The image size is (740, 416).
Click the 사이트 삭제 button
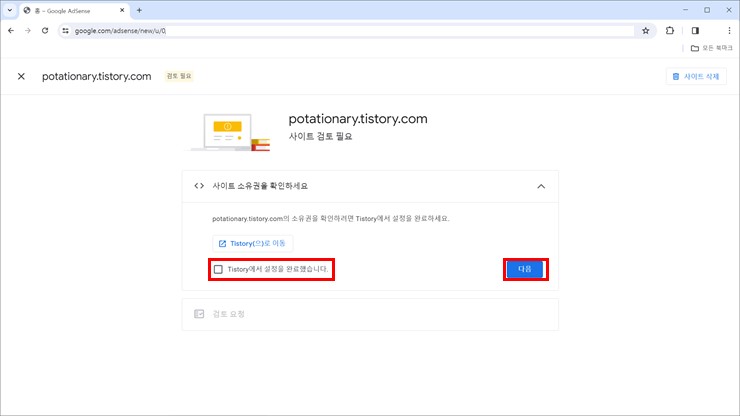[x=696, y=76]
